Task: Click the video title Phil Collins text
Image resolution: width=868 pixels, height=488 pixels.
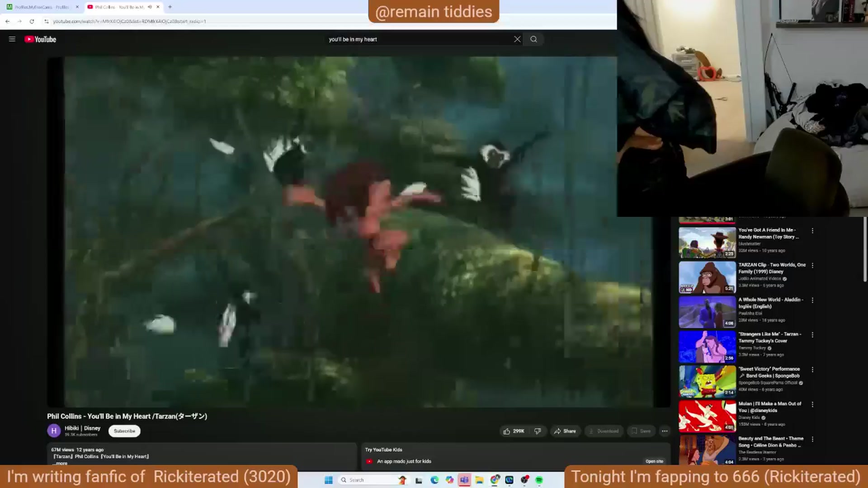Action: pos(127,416)
